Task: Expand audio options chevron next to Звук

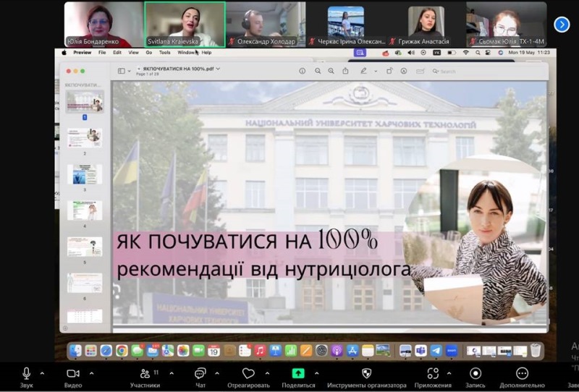Action: coord(42,373)
